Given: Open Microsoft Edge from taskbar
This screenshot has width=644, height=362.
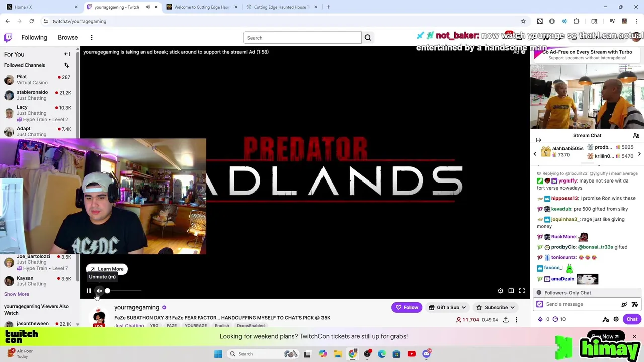Looking at the screenshot, I should [382, 354].
